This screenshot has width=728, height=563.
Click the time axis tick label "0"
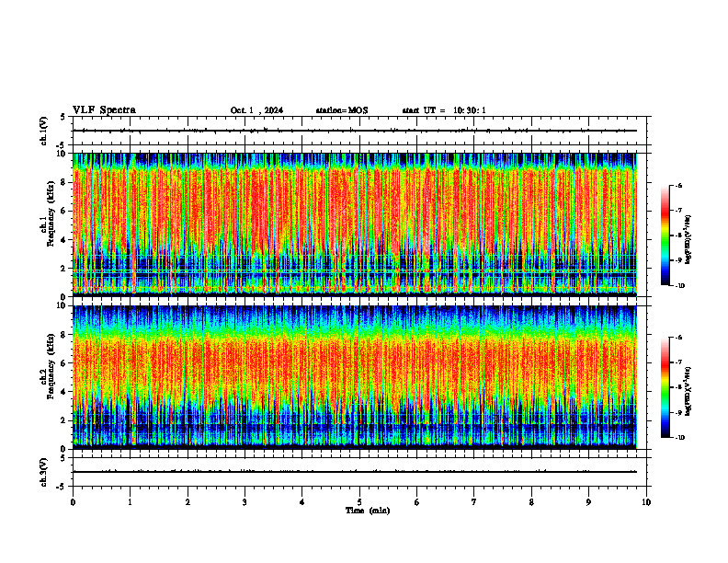[73, 502]
